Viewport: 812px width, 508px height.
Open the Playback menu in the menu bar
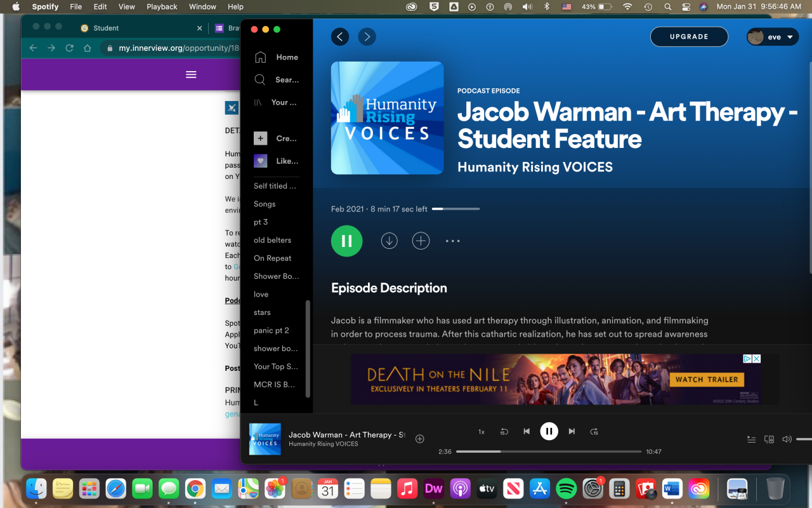[x=162, y=7]
